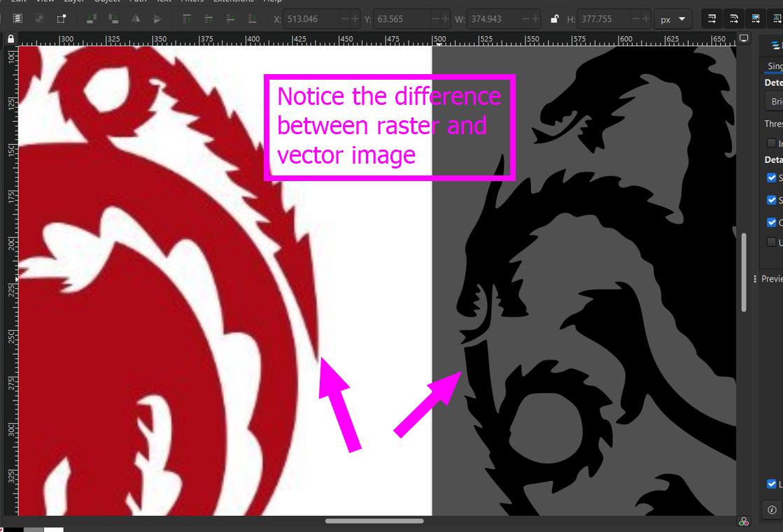The height and width of the screenshot is (532, 783).
Task: Lower selection to bottom
Action: 253,19
